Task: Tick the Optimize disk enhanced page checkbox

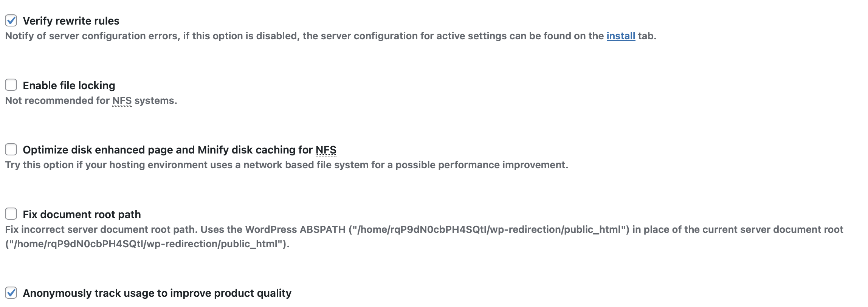Action: point(11,149)
